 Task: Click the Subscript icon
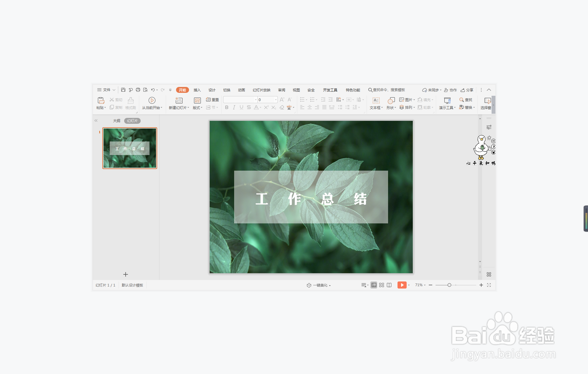pyautogui.click(x=274, y=107)
